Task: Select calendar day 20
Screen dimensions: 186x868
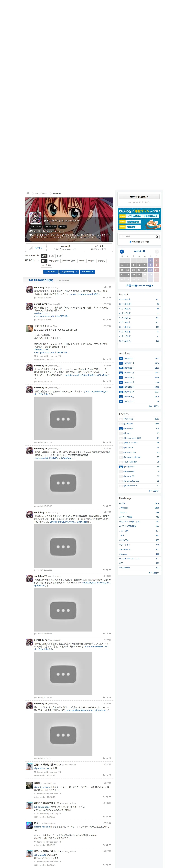Action: tap(139, 275)
